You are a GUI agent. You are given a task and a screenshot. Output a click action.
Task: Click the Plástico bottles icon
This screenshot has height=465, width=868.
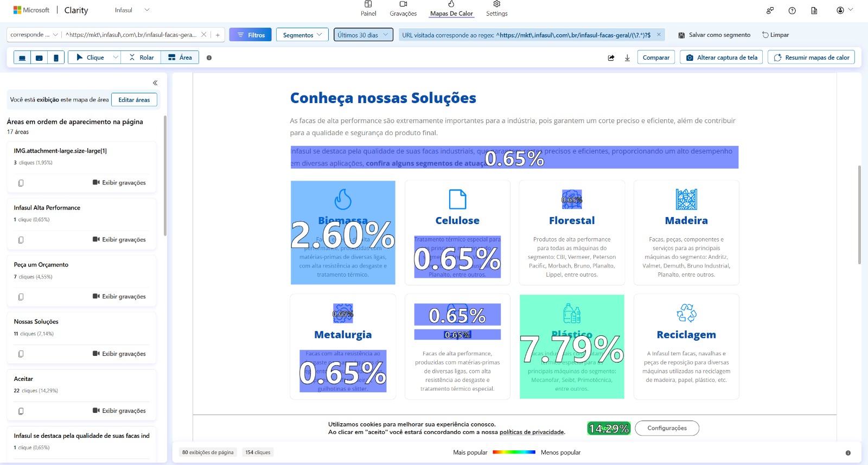572,313
